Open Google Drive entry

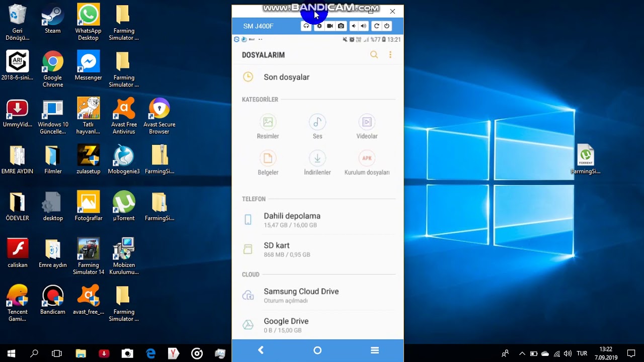pyautogui.click(x=317, y=325)
